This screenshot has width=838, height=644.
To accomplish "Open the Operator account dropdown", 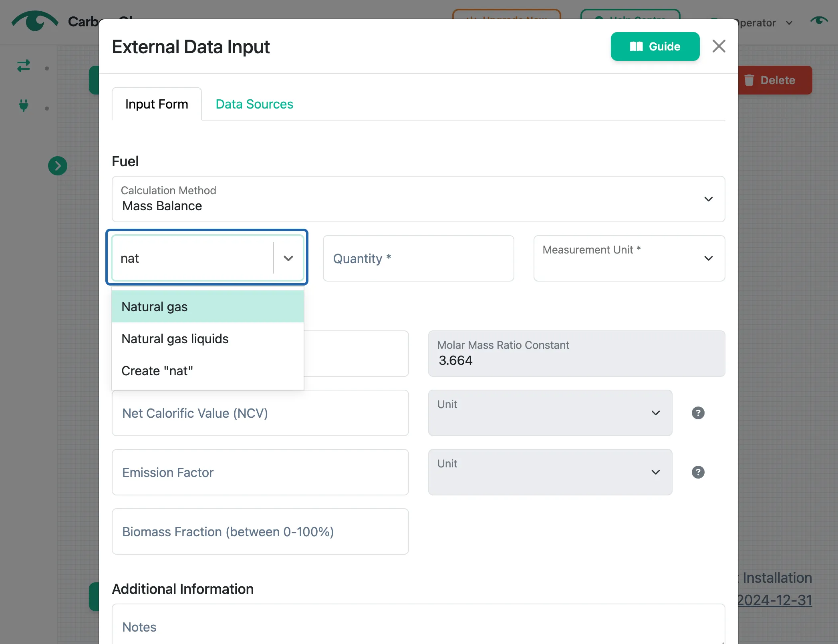I will (765, 23).
